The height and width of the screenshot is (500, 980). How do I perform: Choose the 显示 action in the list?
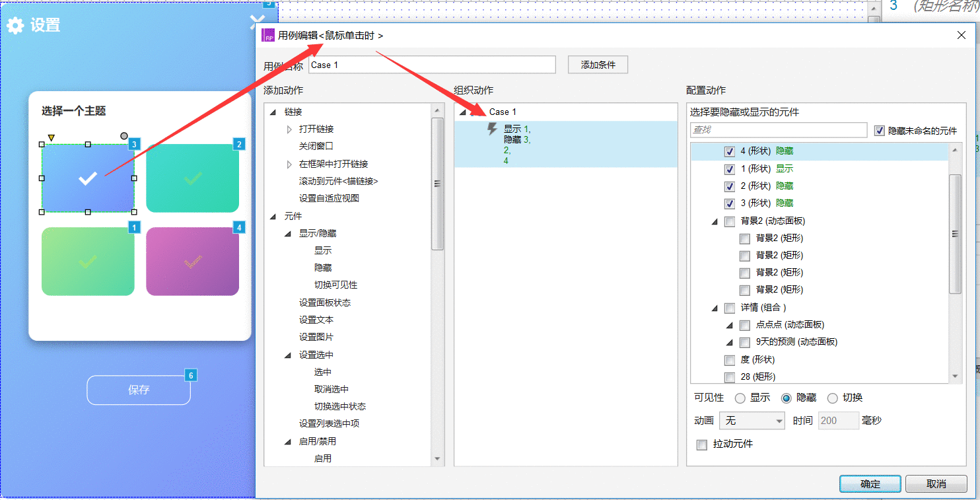(323, 250)
